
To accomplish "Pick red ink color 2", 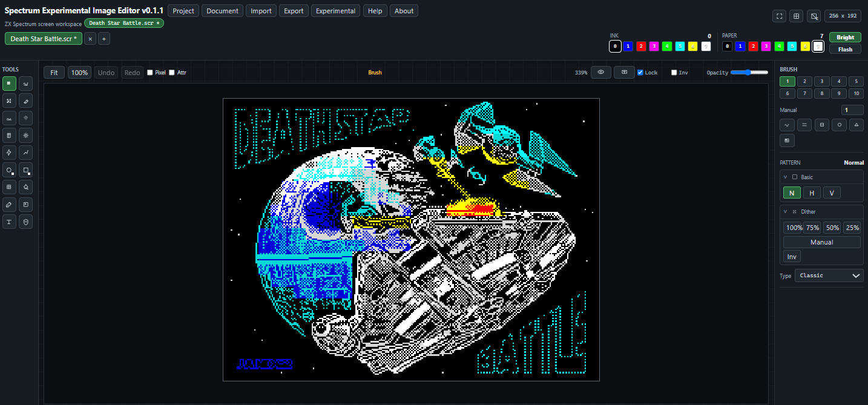I will pyautogui.click(x=641, y=46).
